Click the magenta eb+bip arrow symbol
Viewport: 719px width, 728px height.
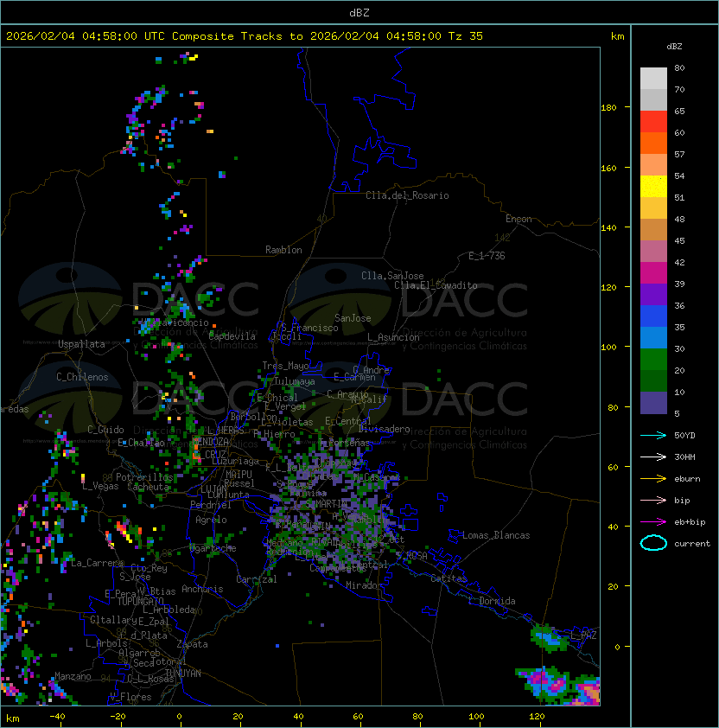(653, 522)
